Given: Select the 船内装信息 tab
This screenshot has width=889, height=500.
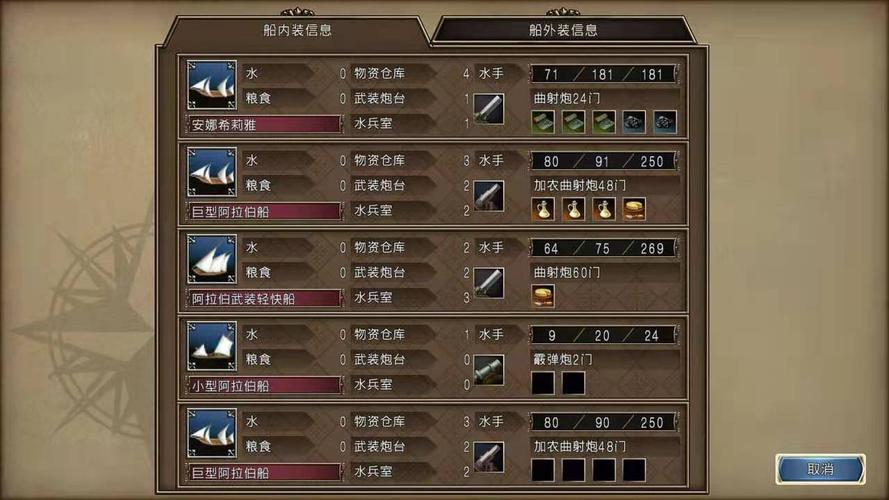Looking at the screenshot, I should pos(297,30).
